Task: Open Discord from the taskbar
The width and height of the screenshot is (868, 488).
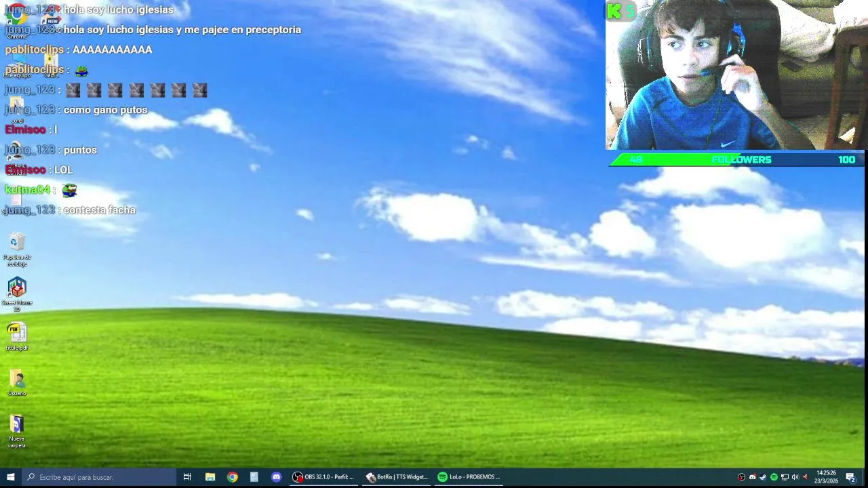Action: [276, 477]
